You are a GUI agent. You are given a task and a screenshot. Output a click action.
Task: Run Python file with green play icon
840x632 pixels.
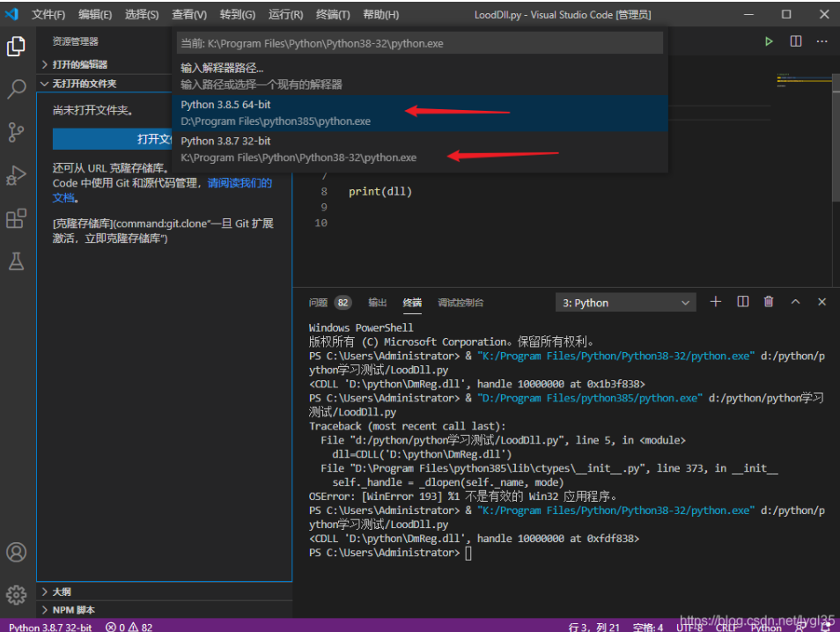769,41
